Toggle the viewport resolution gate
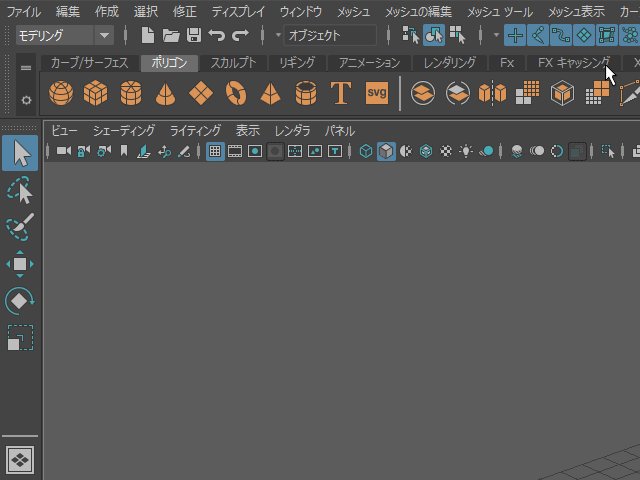 (x=255, y=151)
